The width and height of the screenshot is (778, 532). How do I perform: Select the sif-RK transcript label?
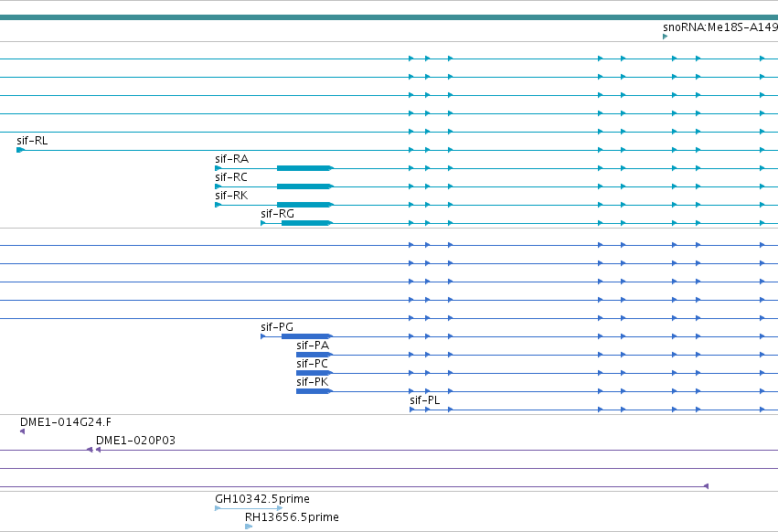[x=231, y=196]
